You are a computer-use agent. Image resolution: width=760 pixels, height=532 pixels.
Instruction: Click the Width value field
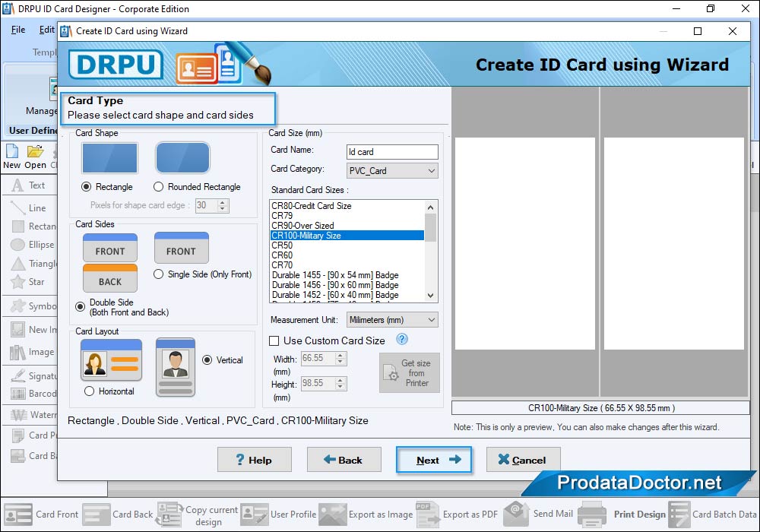[x=318, y=359]
